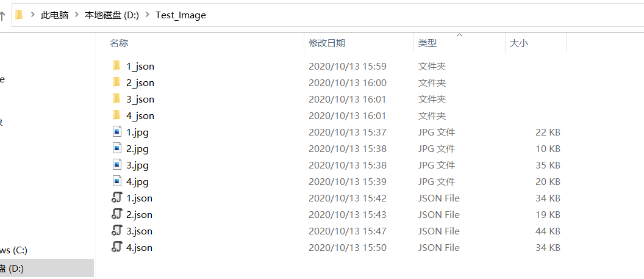Select the 4.jpg image file icon
Screen dimensions: 644x279
[x=117, y=181]
